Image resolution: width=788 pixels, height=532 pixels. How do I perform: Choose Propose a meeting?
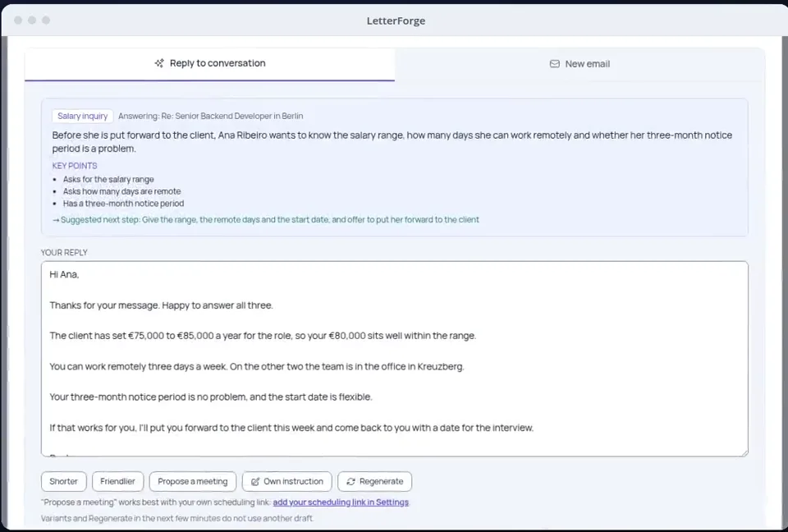coord(192,481)
